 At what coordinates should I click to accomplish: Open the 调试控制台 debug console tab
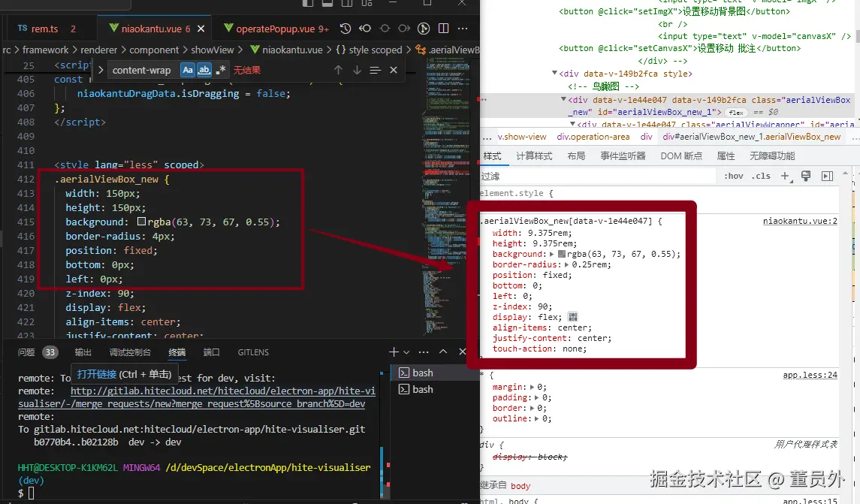[130, 352]
